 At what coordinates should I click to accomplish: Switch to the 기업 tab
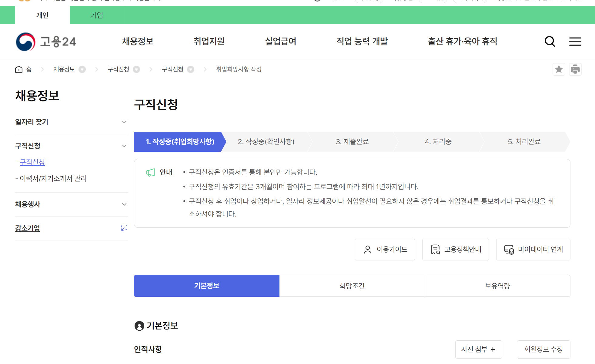click(x=96, y=15)
